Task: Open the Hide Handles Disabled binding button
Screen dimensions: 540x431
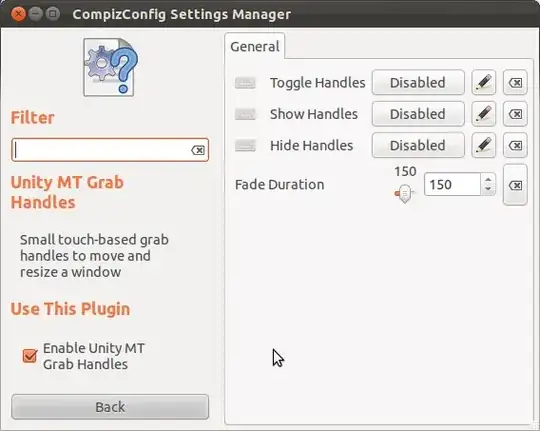Action: point(418,145)
